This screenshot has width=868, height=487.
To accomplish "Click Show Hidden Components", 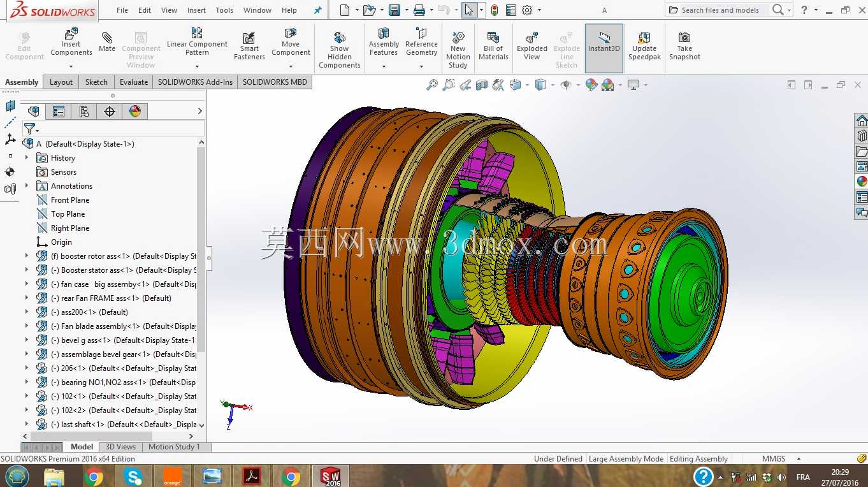I will point(340,50).
